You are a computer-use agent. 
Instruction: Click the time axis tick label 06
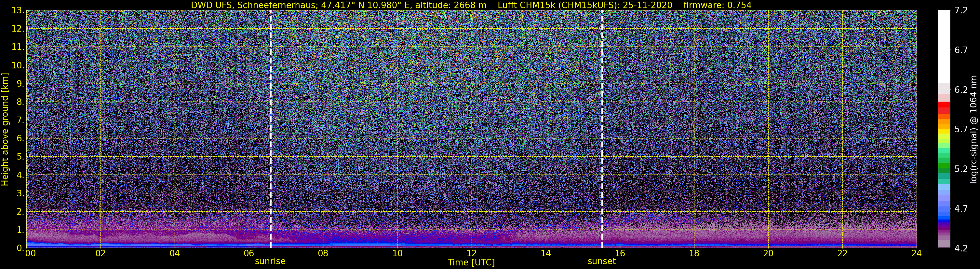click(x=249, y=253)
